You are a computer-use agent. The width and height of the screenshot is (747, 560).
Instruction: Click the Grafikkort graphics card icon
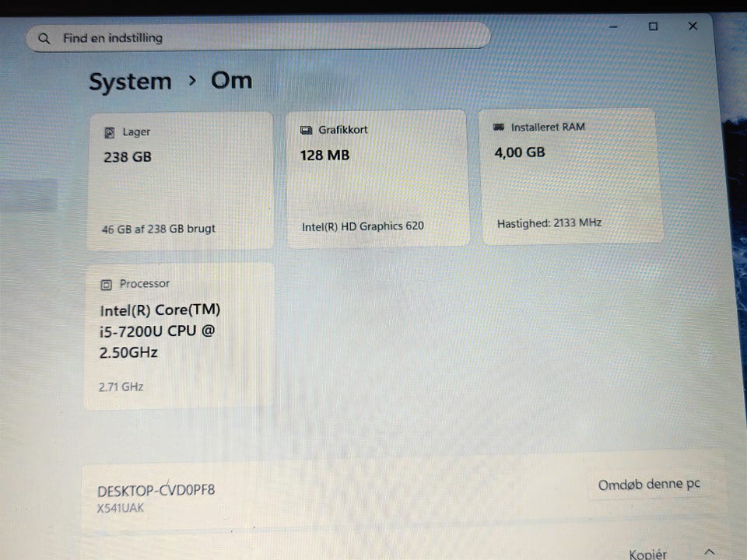[306, 130]
